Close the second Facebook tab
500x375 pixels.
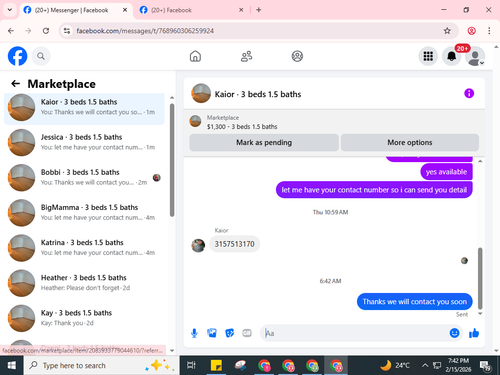coord(241,10)
